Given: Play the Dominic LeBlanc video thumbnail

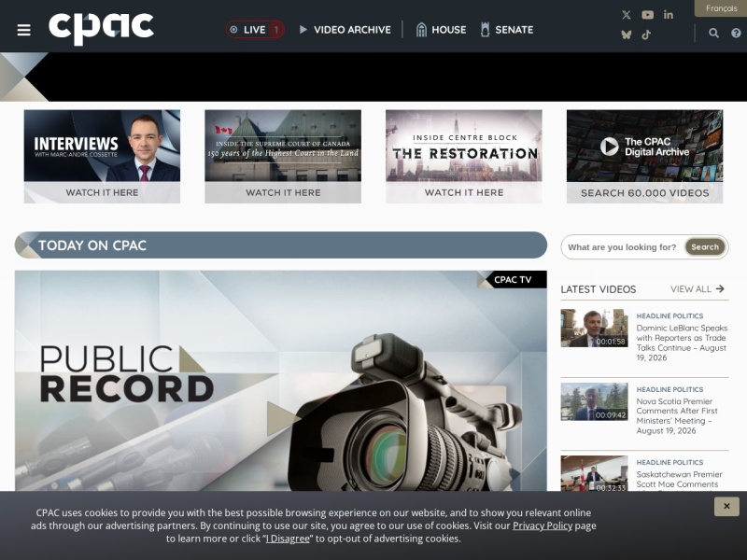Looking at the screenshot, I should tap(594, 328).
